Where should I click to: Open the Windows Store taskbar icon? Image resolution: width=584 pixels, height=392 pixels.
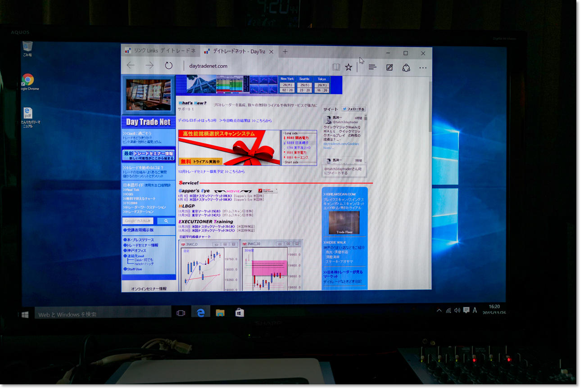pyautogui.click(x=240, y=312)
